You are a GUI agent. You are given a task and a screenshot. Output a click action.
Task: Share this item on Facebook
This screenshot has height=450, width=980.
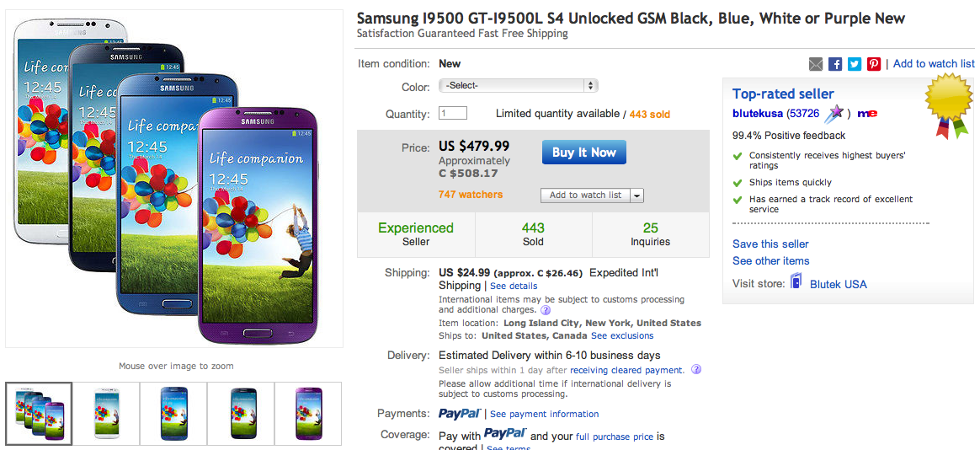[835, 64]
